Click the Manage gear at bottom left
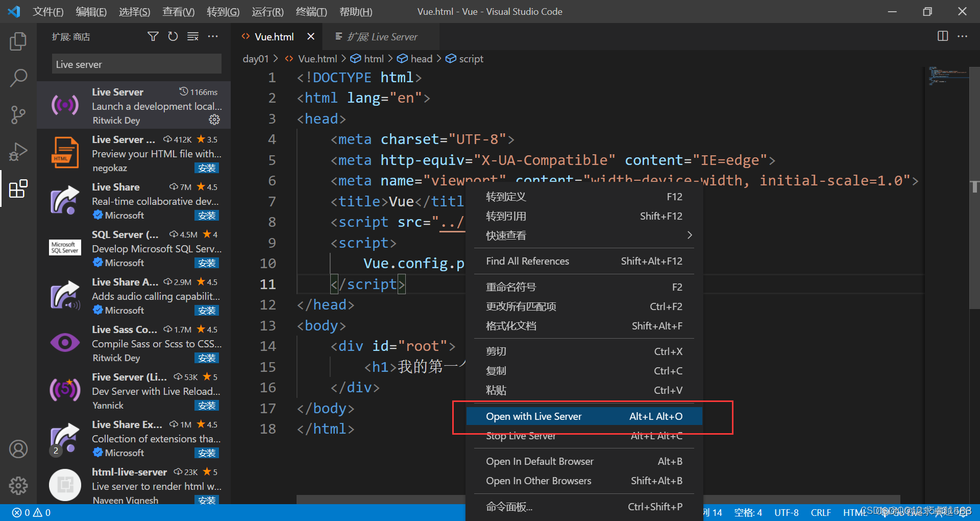Viewport: 980px width, 521px height. pyautogui.click(x=18, y=486)
